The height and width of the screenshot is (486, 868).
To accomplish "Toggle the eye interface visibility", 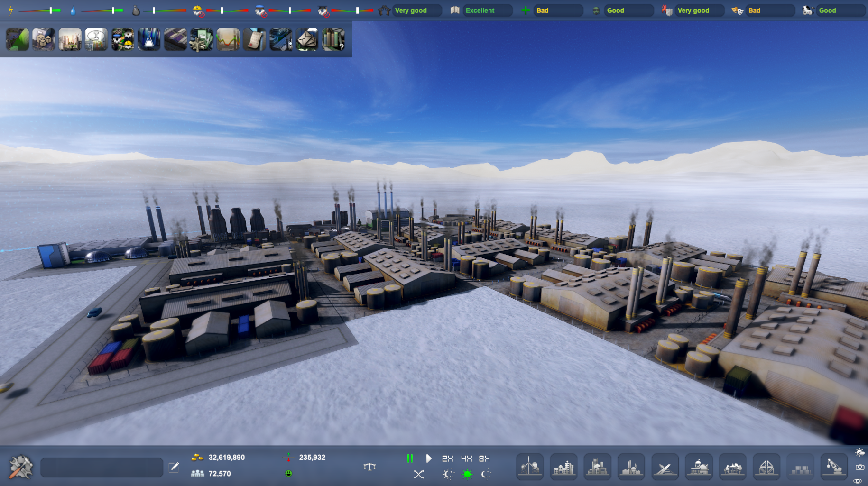I will 858,481.
